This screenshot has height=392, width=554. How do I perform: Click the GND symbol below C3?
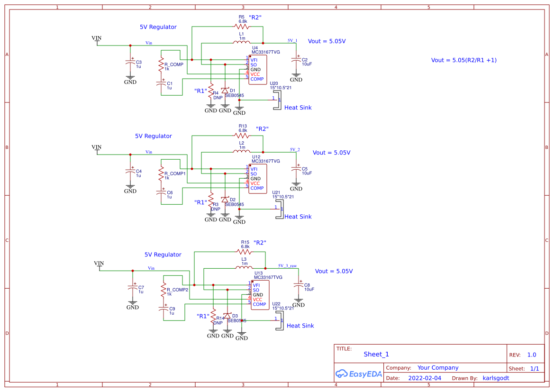point(130,79)
